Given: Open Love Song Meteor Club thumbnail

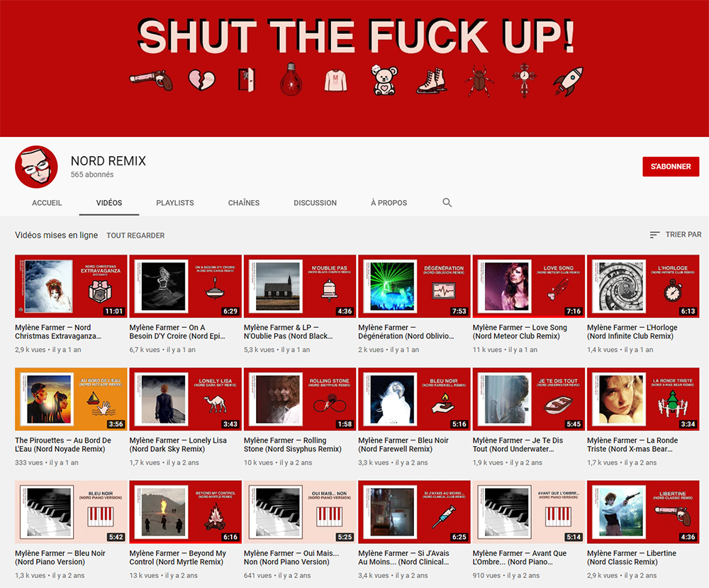Looking at the screenshot, I should pos(529,286).
